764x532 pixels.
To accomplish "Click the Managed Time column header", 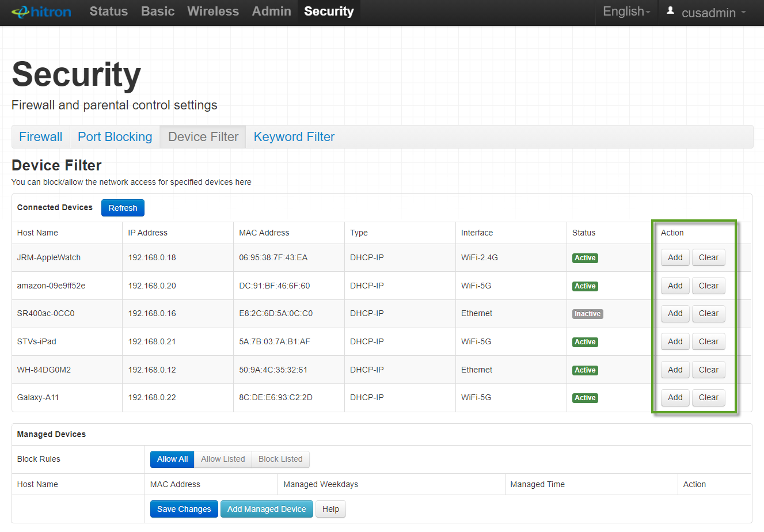I will [538, 484].
